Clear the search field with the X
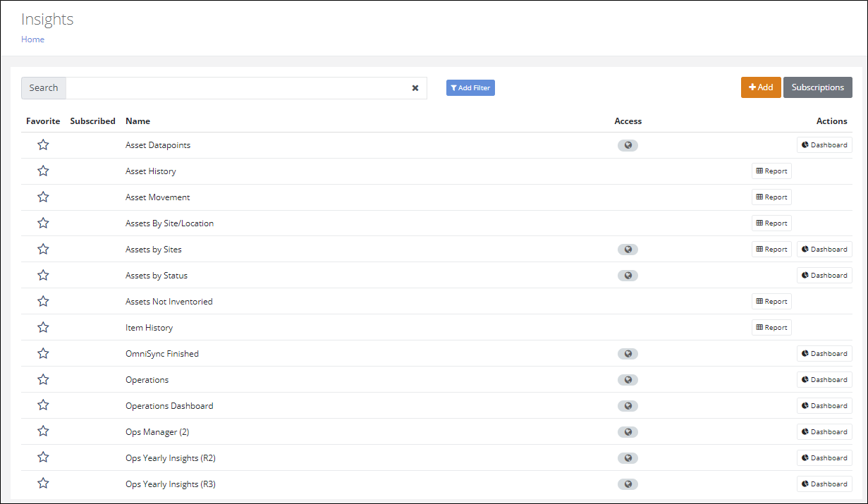Image resolution: width=868 pixels, height=504 pixels. point(415,88)
